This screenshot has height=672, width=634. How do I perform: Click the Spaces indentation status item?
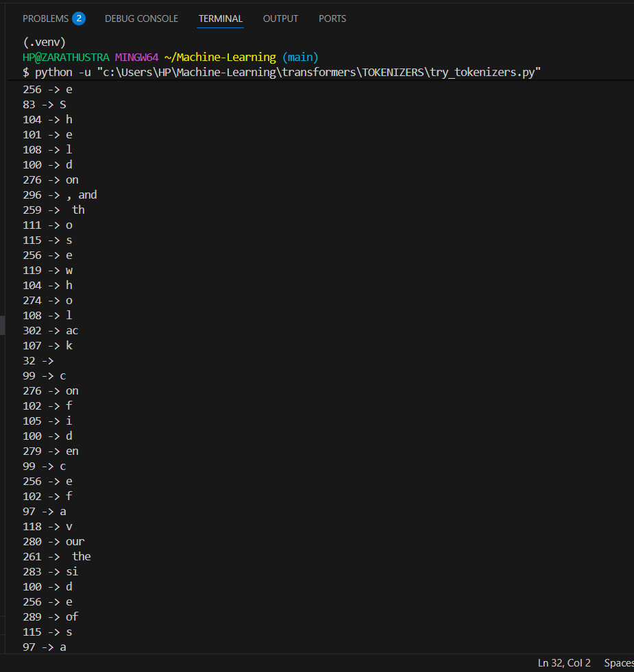click(x=619, y=663)
